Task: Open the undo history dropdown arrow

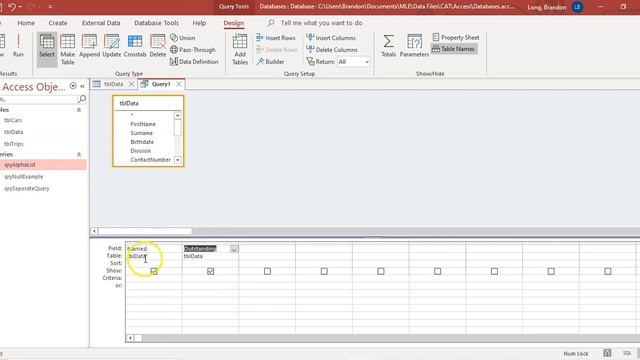Action: coord(20,7)
